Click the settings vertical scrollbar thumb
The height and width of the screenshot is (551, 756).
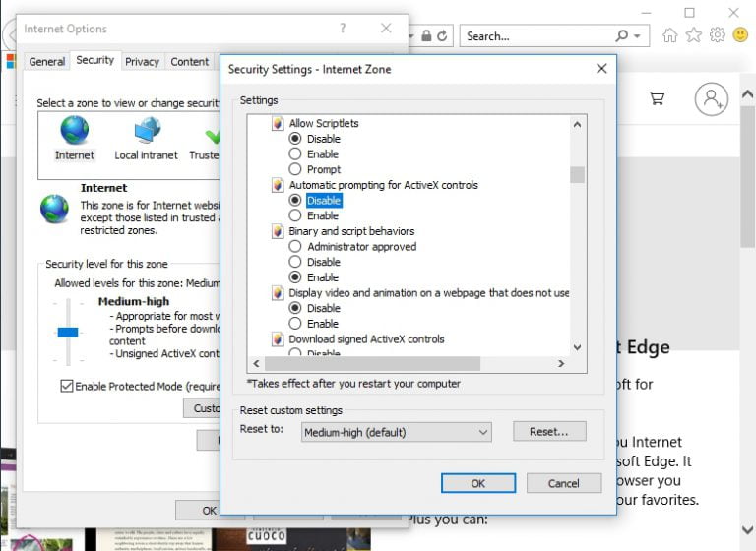[577, 174]
